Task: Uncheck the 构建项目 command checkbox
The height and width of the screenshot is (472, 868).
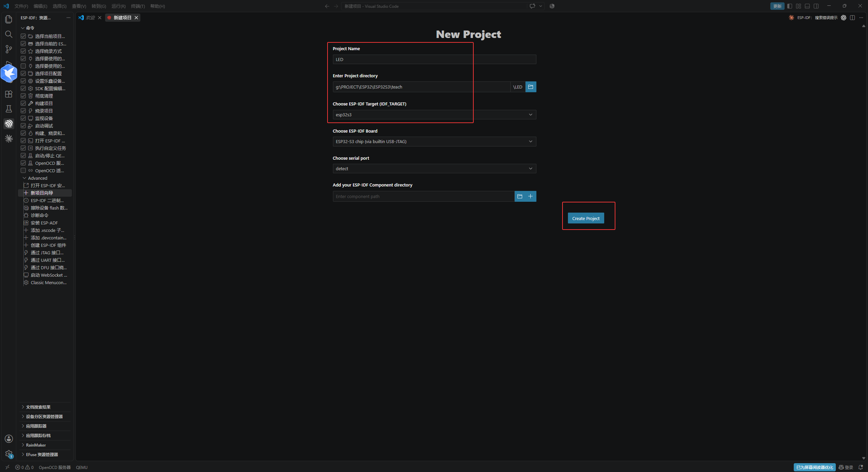Action: tap(23, 103)
